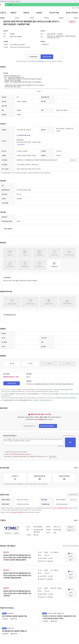Click 새창보기 for 자재구매사무원 posting
The image size is (79, 644).
(71, 596)
